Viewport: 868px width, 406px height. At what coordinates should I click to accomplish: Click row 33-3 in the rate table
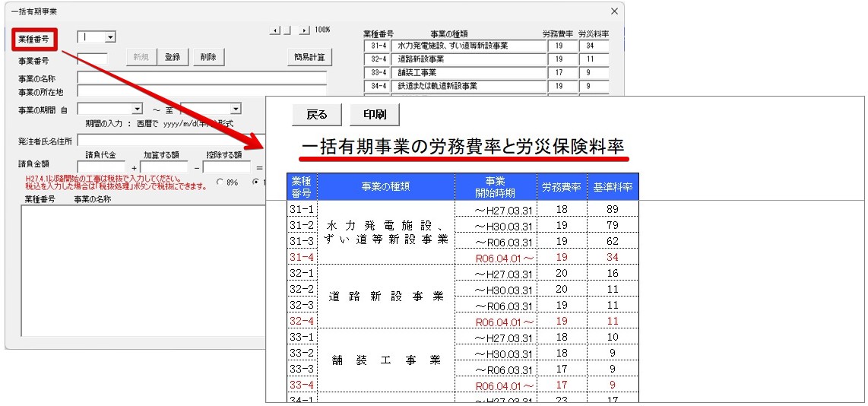point(463,368)
